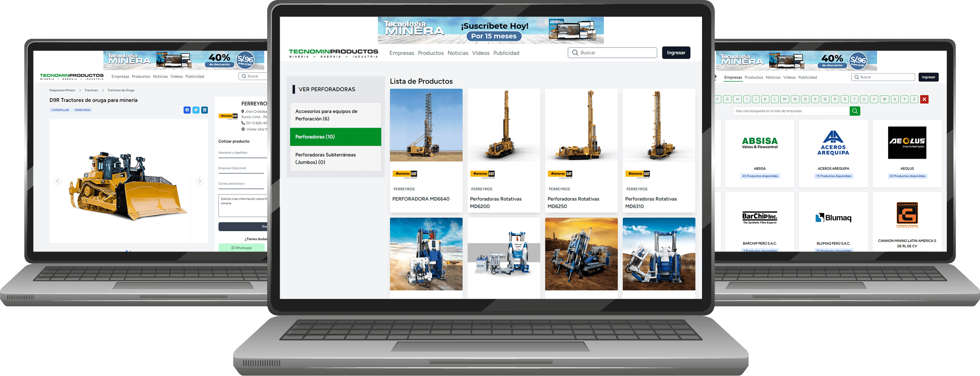
Task: Click Tecnominproductos logo on center laptop
Action: tap(334, 53)
